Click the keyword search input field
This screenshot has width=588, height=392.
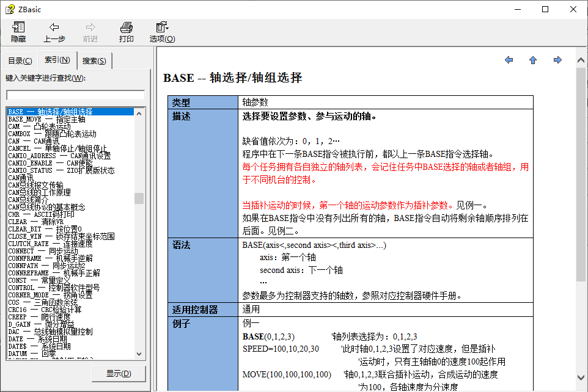pyautogui.click(x=76, y=95)
